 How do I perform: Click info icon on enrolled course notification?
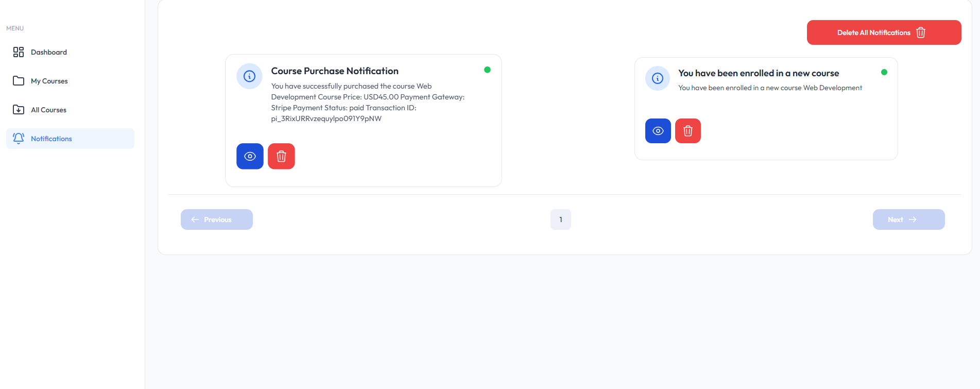[658, 78]
